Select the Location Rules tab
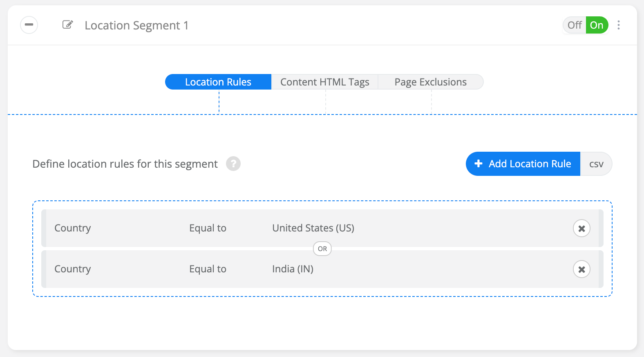The width and height of the screenshot is (644, 357). click(x=218, y=82)
